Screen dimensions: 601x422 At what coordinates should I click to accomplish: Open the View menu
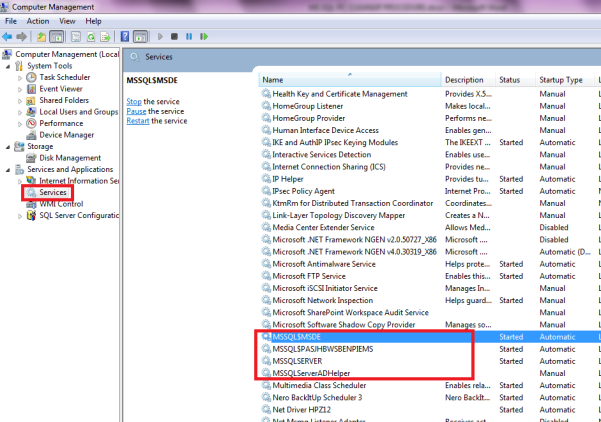point(67,21)
